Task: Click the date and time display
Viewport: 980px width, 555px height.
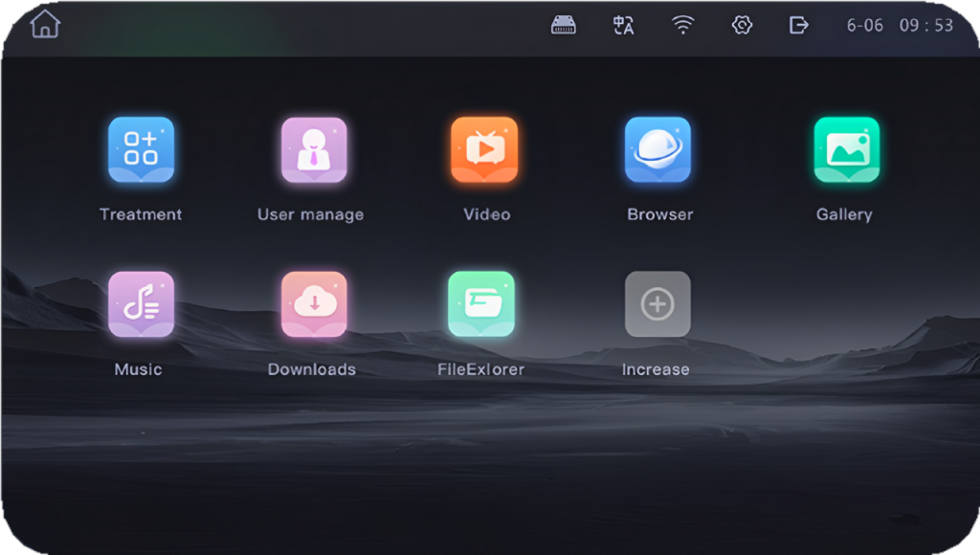Action: (x=900, y=26)
